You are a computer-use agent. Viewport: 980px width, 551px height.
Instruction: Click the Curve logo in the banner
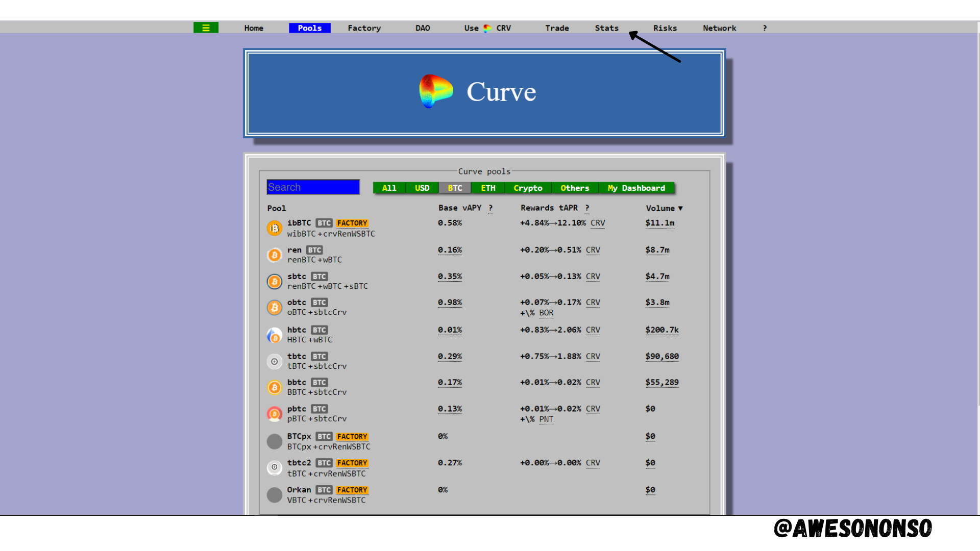436,91
